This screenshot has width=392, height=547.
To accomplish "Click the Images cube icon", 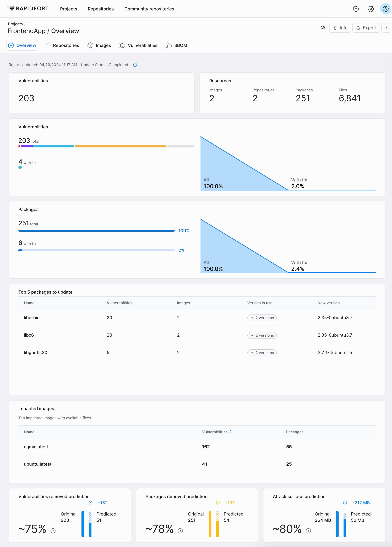I will click(90, 45).
